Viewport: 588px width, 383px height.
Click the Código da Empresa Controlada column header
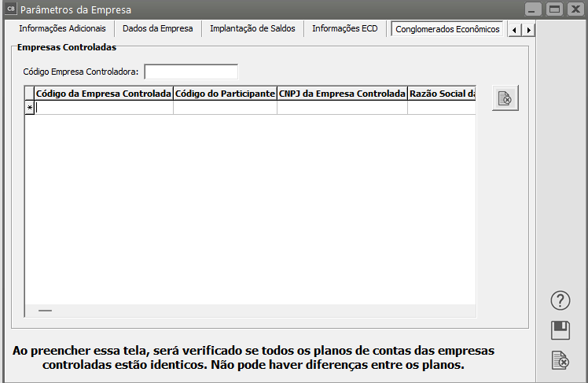104,94
